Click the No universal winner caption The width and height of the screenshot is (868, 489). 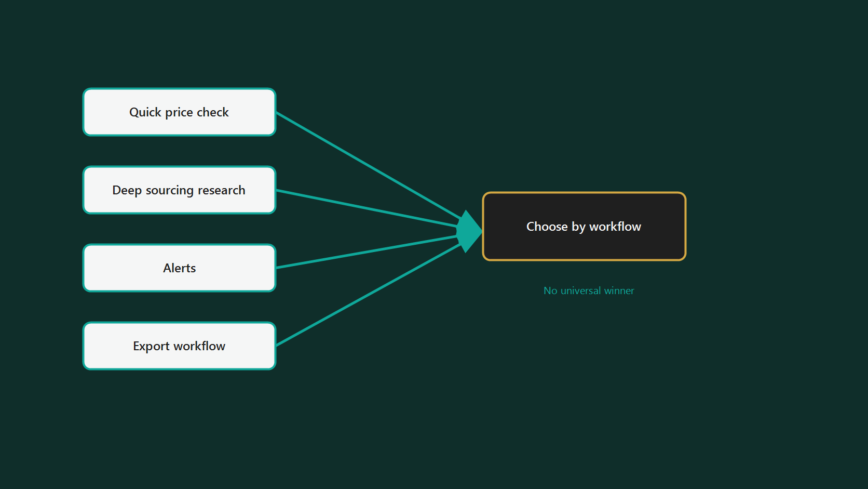pos(589,290)
